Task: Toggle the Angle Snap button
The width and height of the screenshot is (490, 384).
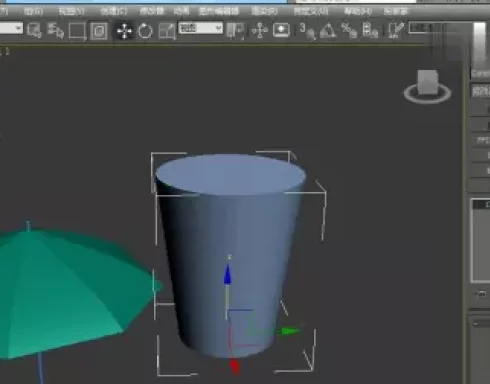Action: [328, 30]
